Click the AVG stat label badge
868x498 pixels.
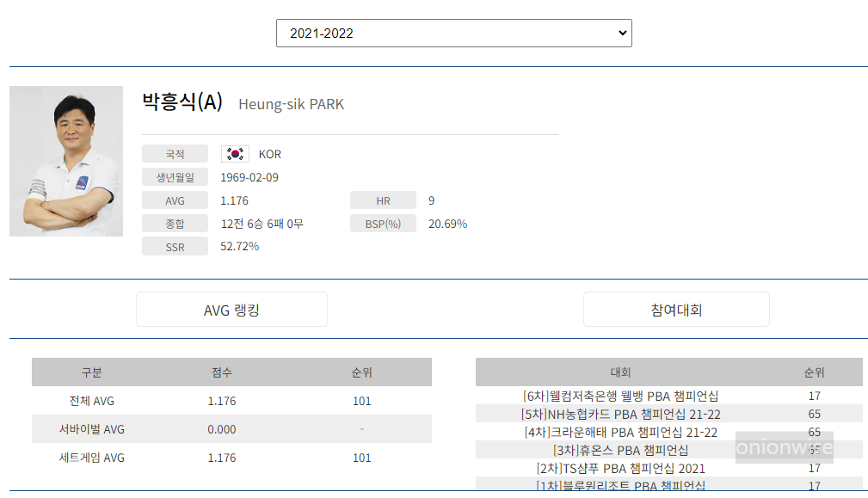coord(175,200)
